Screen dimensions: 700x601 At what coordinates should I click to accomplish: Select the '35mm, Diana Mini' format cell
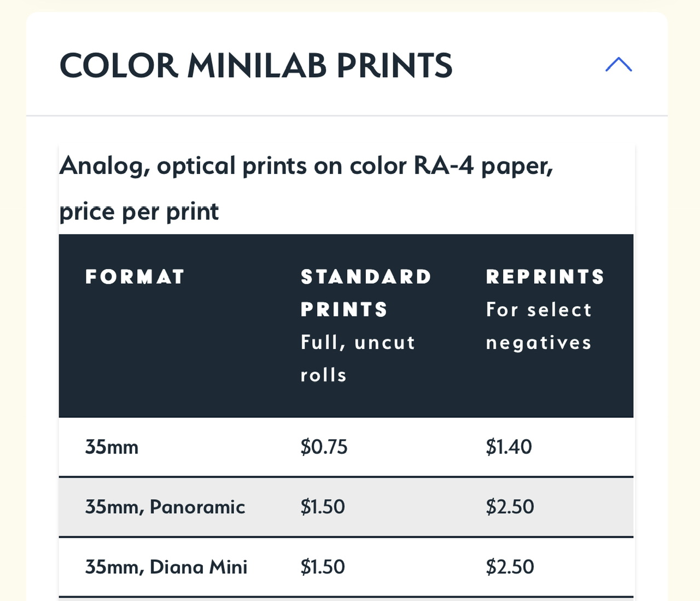(x=166, y=567)
